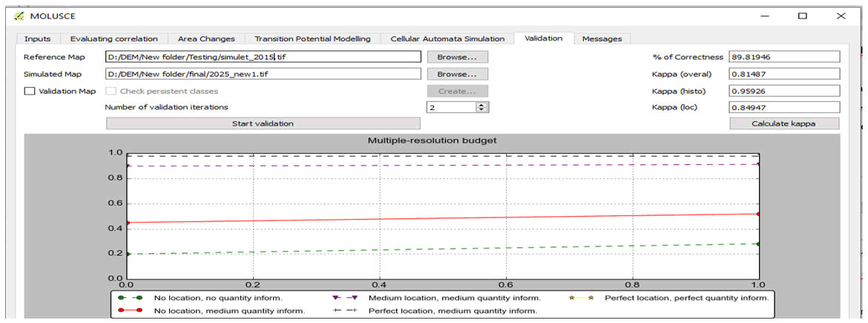Maximize the MOLUSCE window

(x=802, y=16)
